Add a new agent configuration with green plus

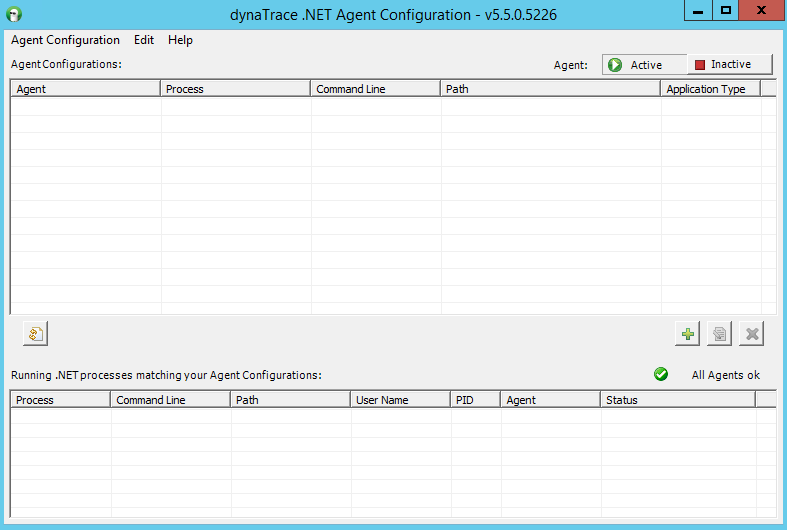pos(687,334)
